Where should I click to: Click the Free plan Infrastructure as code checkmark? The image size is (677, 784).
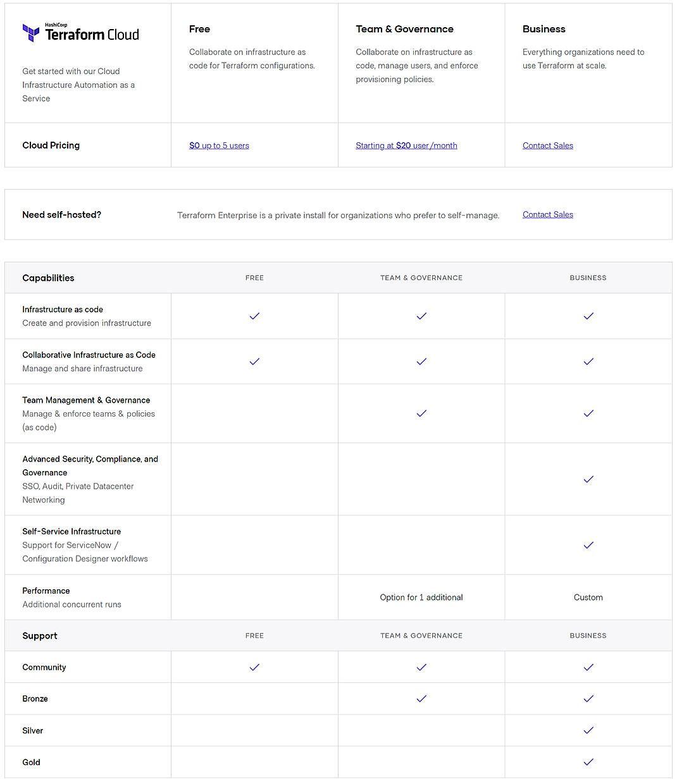254,315
